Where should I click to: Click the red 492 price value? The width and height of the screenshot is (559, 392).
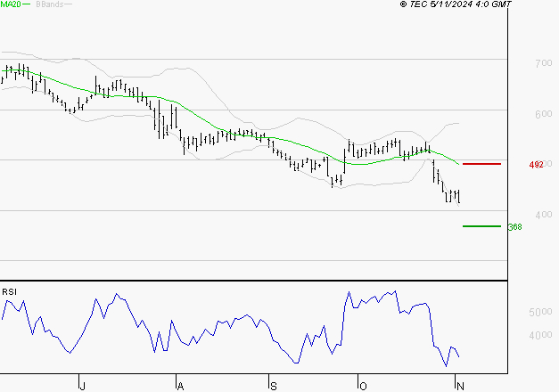(536, 165)
